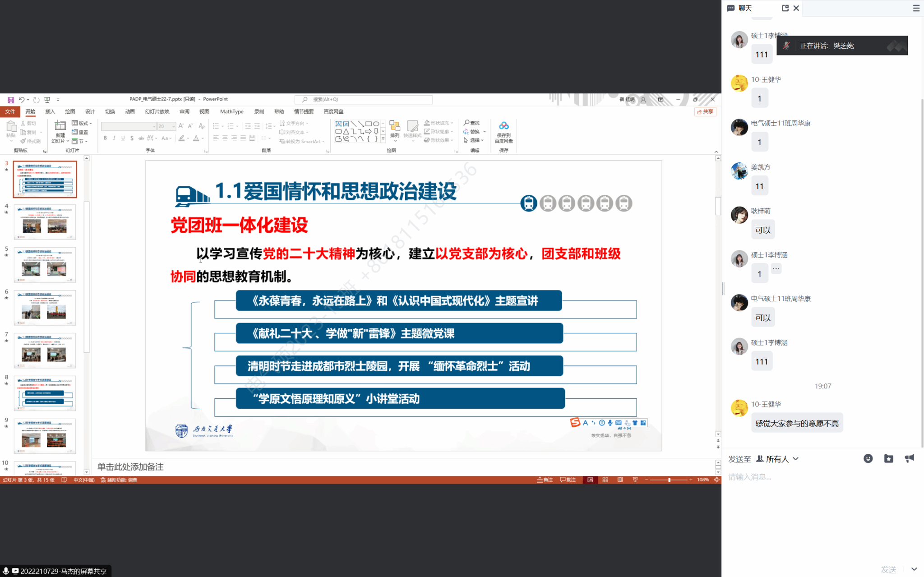
Task: Toggle 批注 comments pane in status bar
Action: click(568, 480)
